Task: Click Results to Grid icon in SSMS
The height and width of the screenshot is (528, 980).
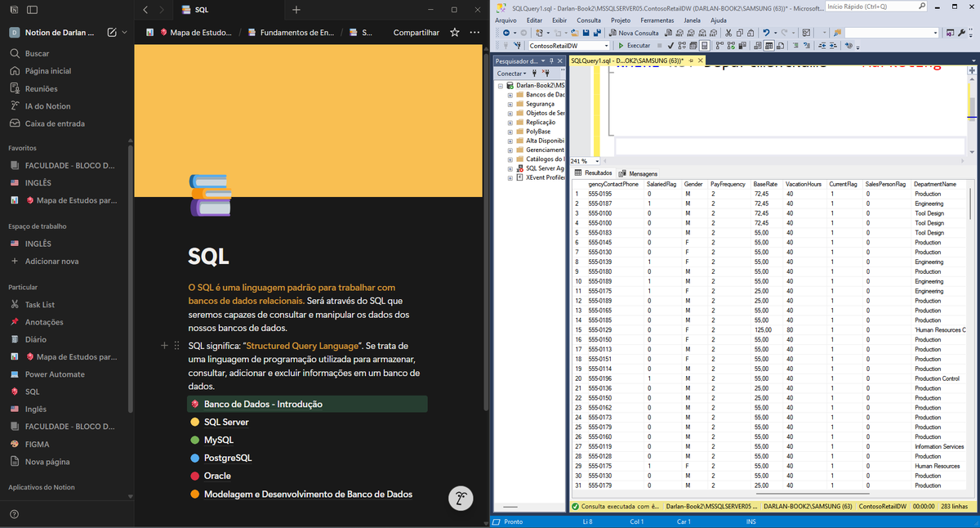Action: tap(768, 45)
